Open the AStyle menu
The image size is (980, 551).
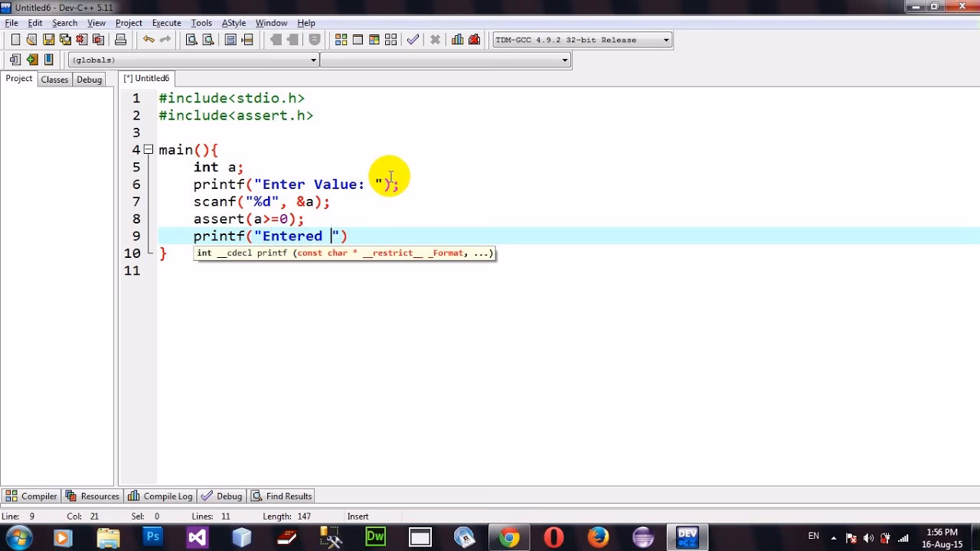[x=234, y=23]
